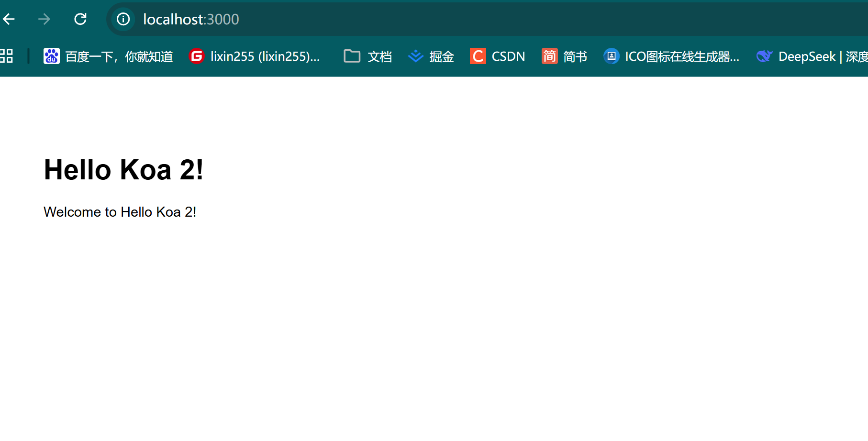Image resolution: width=868 pixels, height=441 pixels.
Task: Click the CSDN orange C favicon
Action: 478,56
